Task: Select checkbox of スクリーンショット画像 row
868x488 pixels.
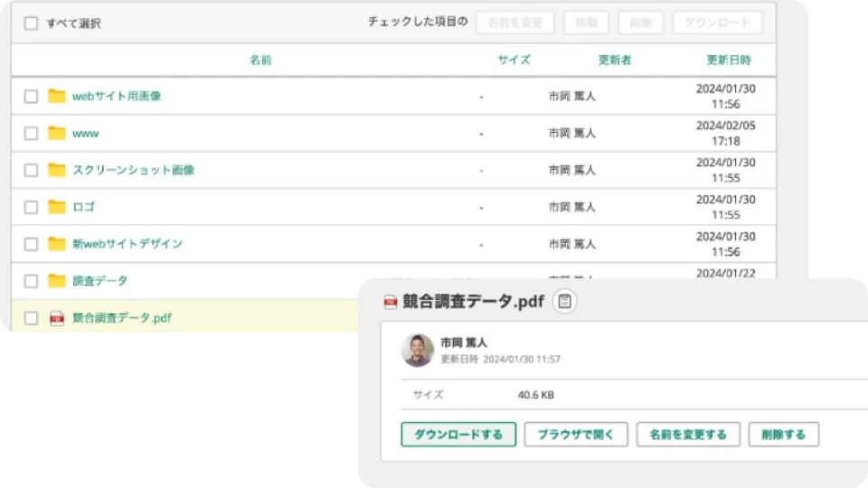Action: coord(31,171)
